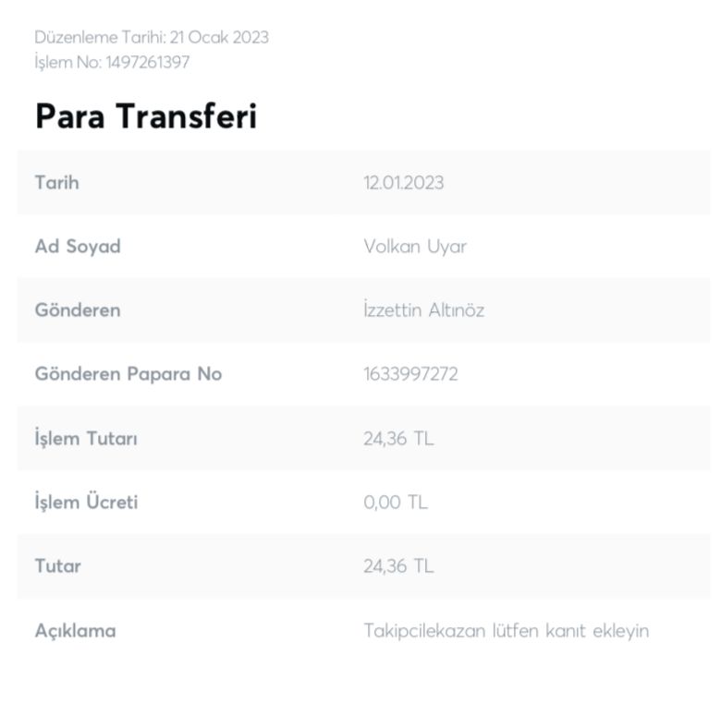The image size is (721, 728).
Task: Click the sender name İzzettin Altınöz
Action: [423, 309]
